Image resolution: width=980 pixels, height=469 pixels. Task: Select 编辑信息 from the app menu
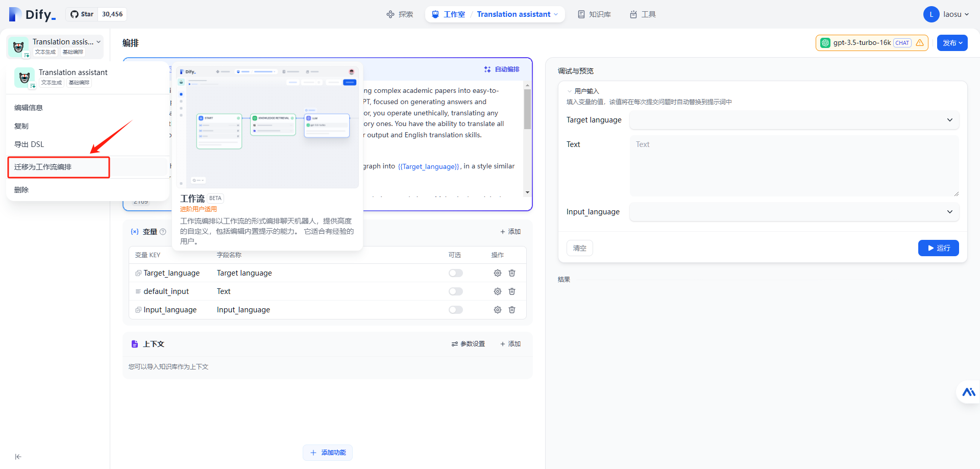(29, 108)
